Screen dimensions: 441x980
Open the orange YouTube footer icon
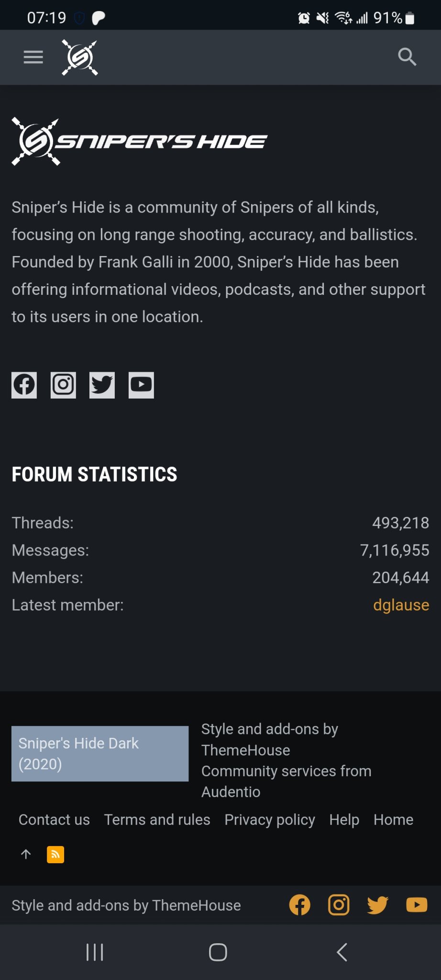coord(417,905)
